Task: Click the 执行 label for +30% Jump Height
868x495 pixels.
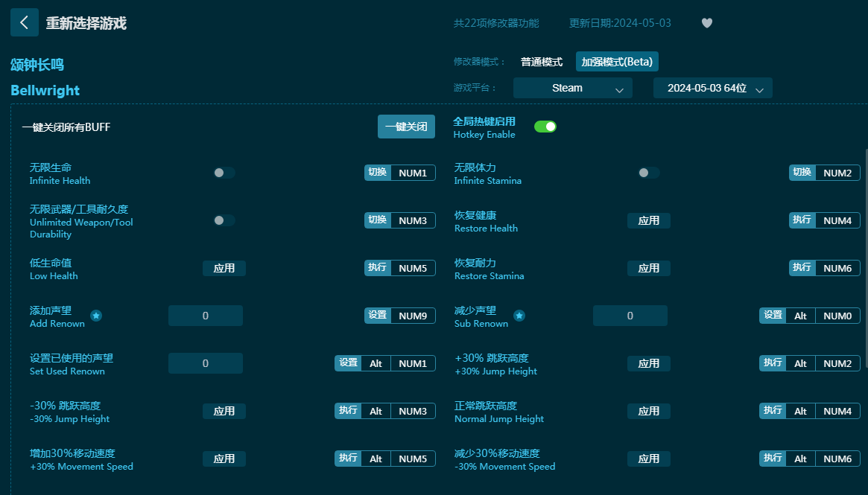Action: click(773, 363)
